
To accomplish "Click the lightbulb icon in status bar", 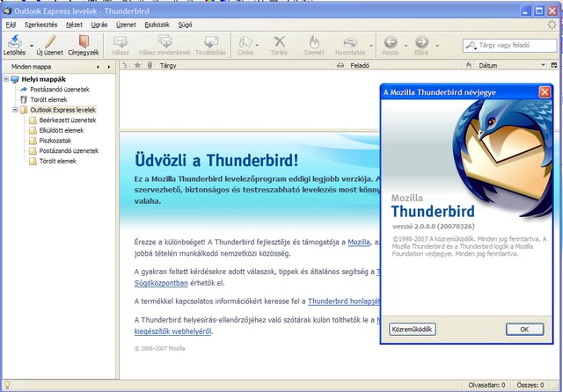I will (7, 385).
